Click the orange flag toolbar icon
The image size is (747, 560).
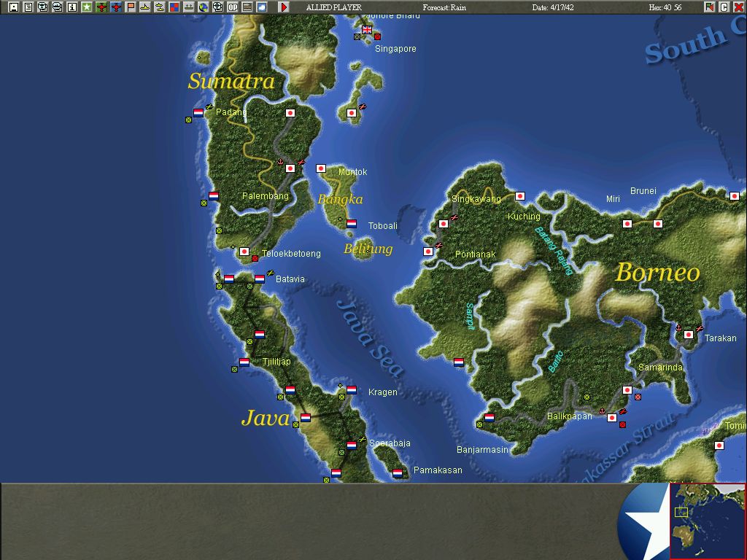tap(130, 7)
